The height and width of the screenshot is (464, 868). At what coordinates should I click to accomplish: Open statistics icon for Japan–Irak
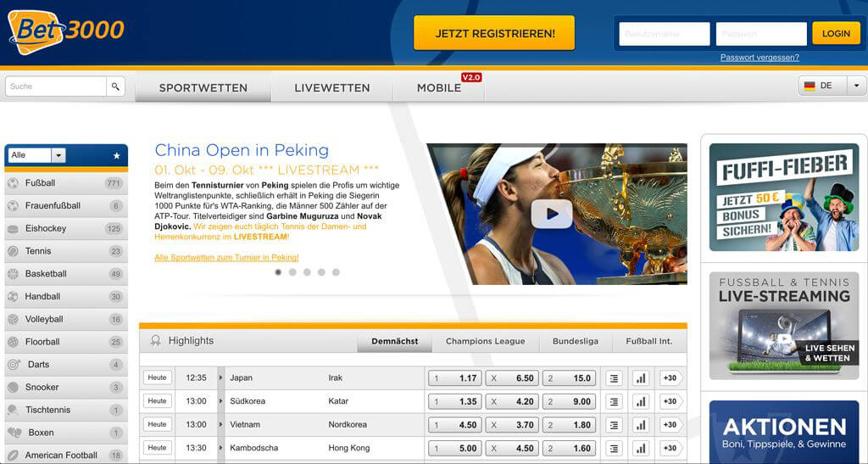pyautogui.click(x=641, y=378)
